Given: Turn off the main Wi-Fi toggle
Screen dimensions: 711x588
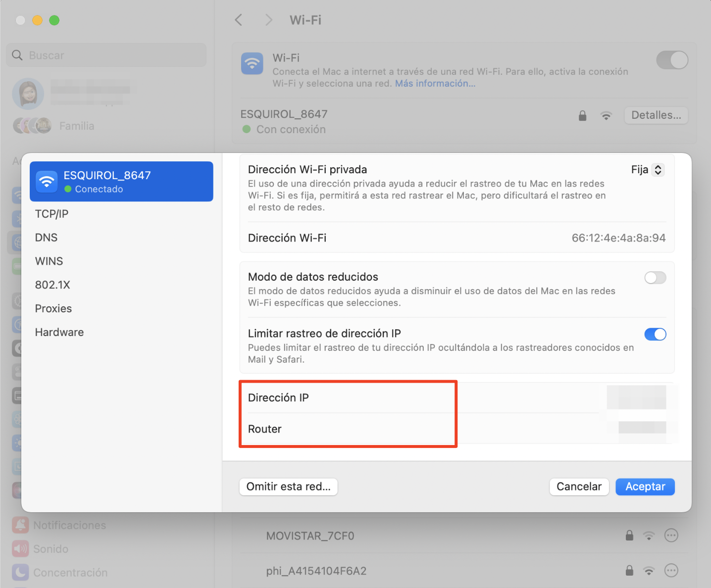Looking at the screenshot, I should (672, 60).
